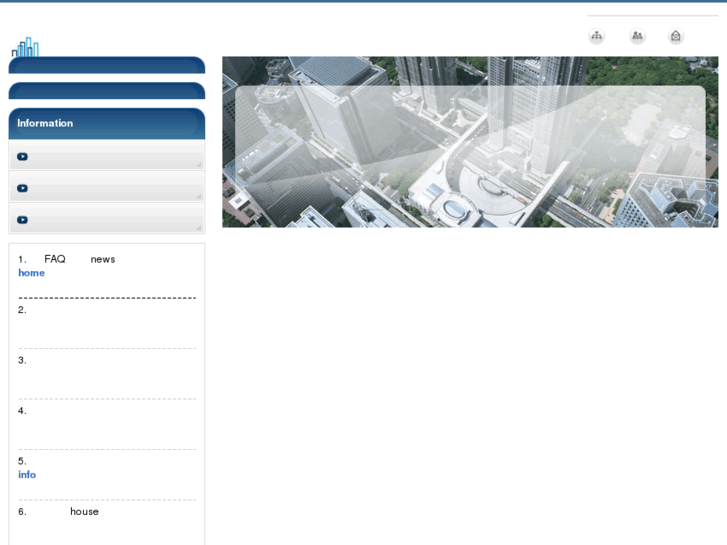The width and height of the screenshot is (727, 545).
Task: Click the "news" text in item 1
Action: [x=103, y=259]
